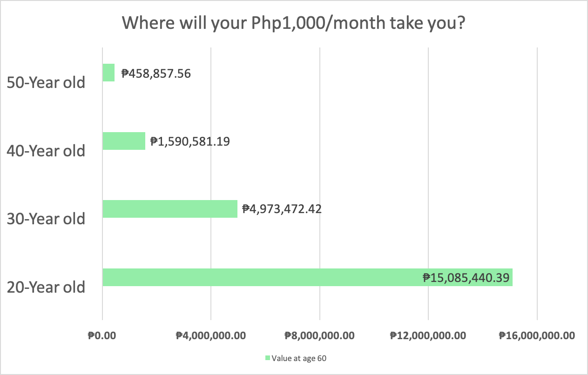Select the ₱4,000,000.00 axis value
The height and width of the screenshot is (375, 588).
click(x=211, y=335)
